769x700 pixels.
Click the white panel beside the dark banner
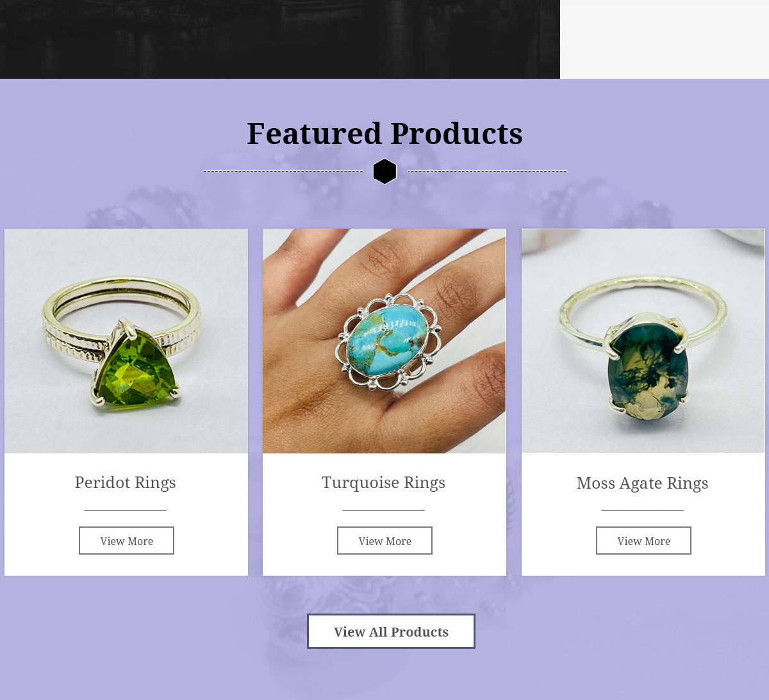tap(665, 39)
